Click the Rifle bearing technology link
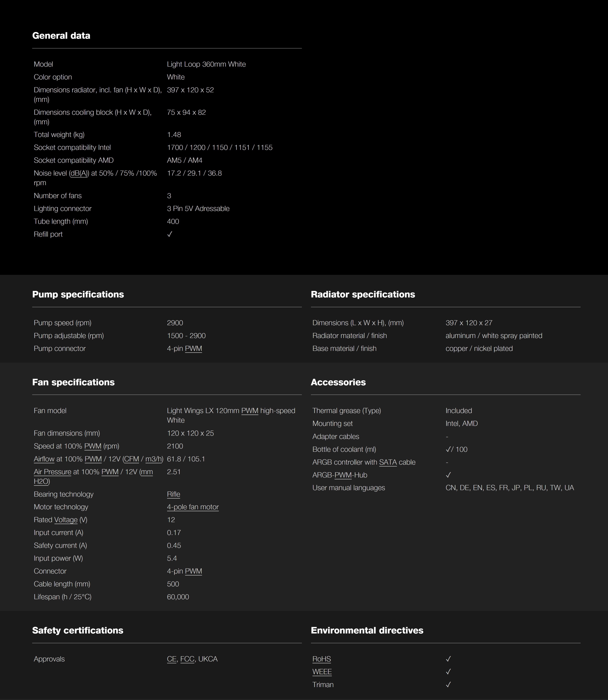The height and width of the screenshot is (700, 608). [173, 494]
